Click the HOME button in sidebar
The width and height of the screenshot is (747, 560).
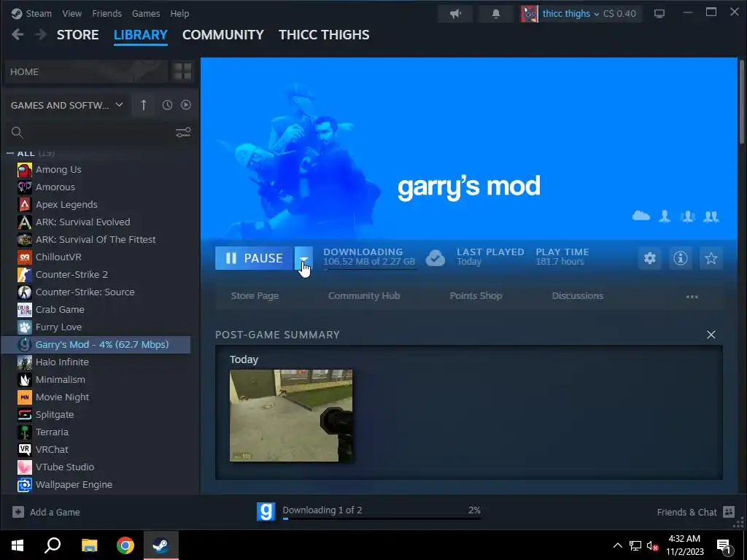(87, 72)
